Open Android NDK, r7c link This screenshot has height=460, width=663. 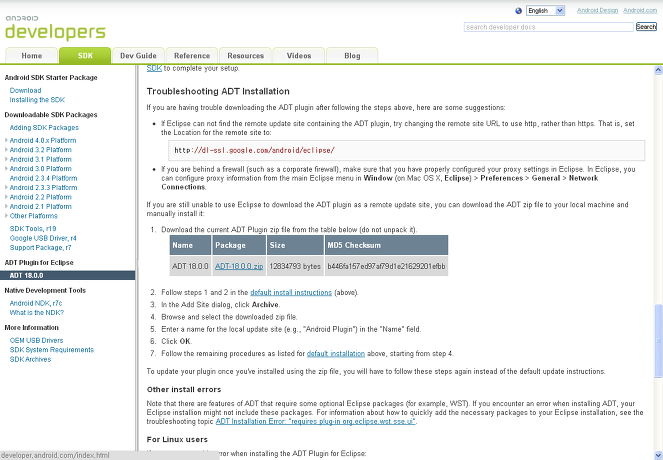[x=36, y=303]
